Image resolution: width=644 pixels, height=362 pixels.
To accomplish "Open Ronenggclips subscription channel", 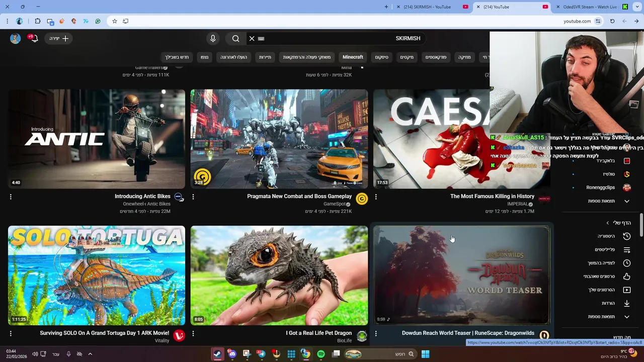I will [608, 188].
